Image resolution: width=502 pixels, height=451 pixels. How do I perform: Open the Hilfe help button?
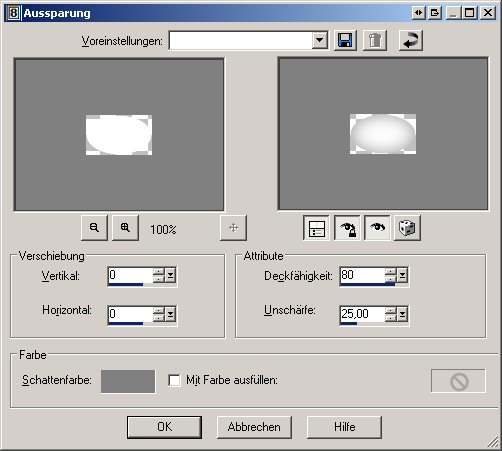pos(344,427)
